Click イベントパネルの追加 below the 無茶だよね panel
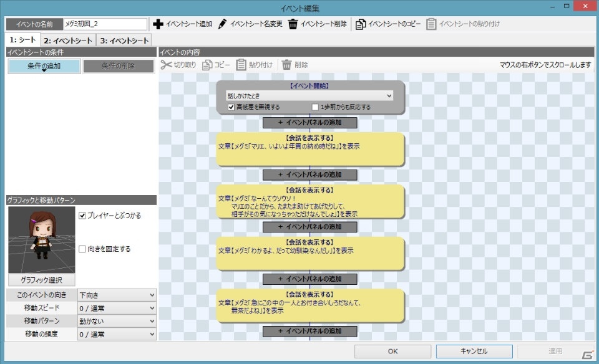 click(x=310, y=331)
